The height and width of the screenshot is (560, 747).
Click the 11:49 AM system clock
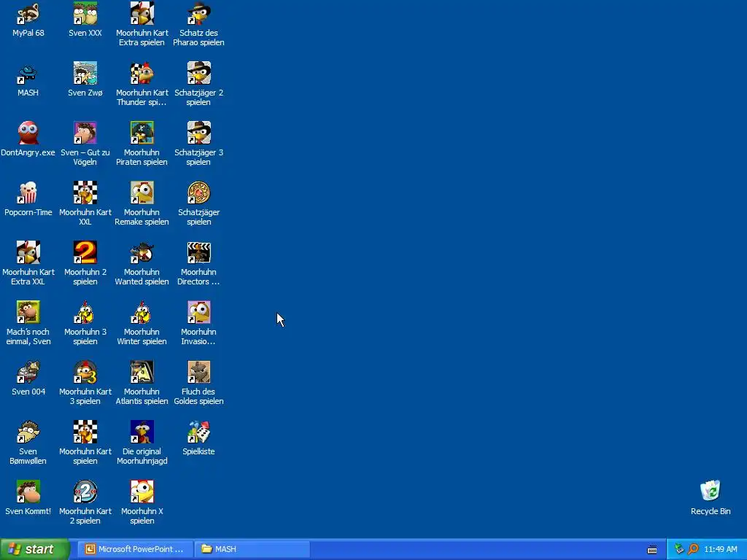click(x=720, y=549)
